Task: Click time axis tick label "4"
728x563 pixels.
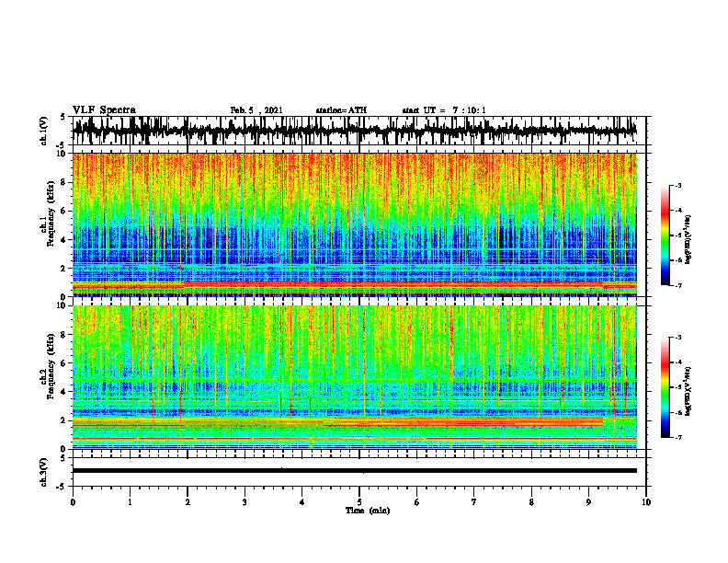Action: [301, 502]
